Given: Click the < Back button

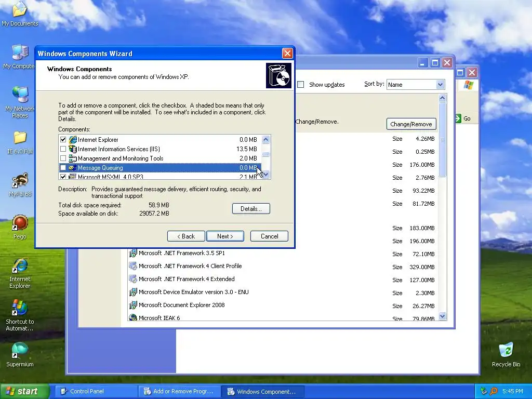Looking at the screenshot, I should (186, 236).
